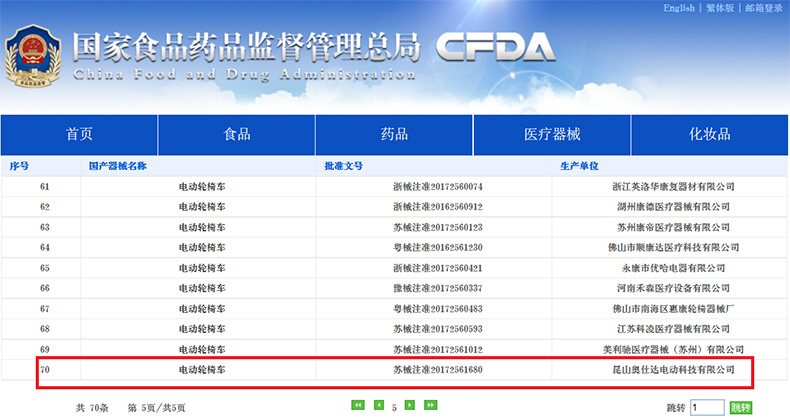The image size is (790, 420).
Task: Click approval number 粤械注准20172560483
Action: [438, 309]
